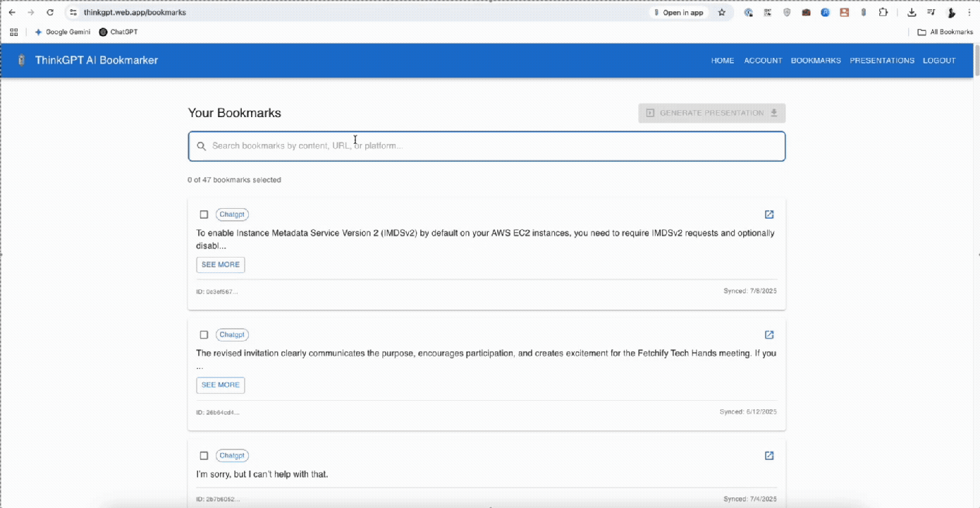Open the browser profile avatar
The width and height of the screenshot is (980, 508).
coord(951,13)
